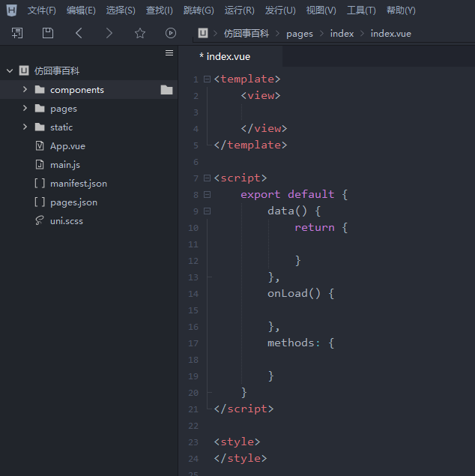Fold export default block at line 8
Screen dimensions: 475x476
click(x=208, y=195)
